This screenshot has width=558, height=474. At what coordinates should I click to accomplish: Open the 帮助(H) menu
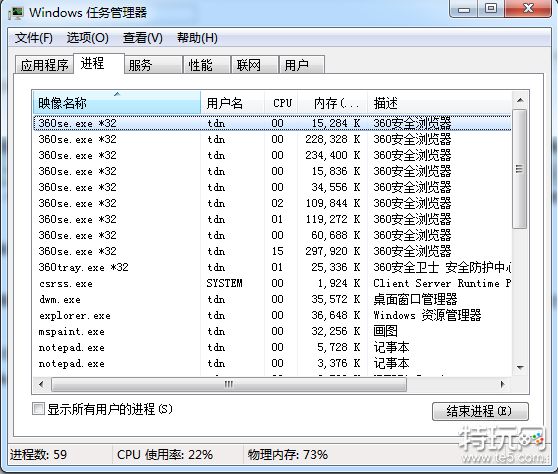[x=198, y=38]
